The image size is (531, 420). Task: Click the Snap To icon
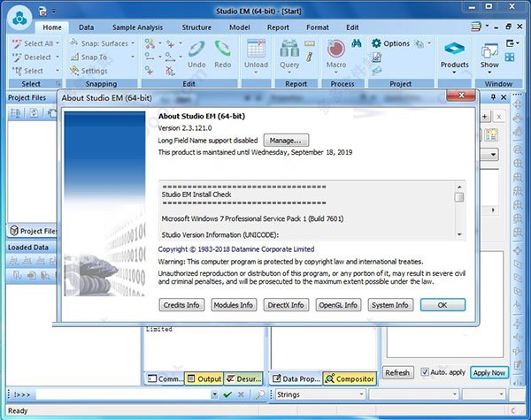[74, 57]
